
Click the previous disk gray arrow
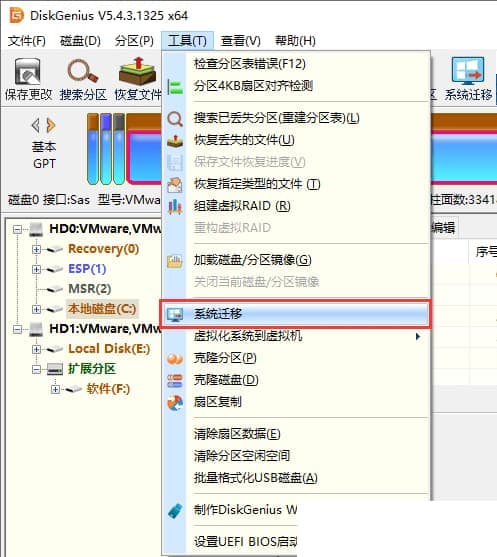[36, 125]
